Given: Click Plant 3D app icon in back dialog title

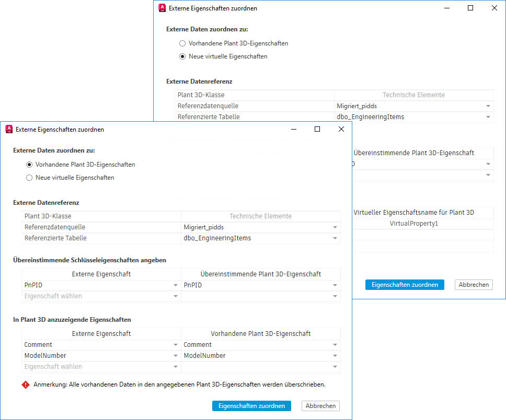Looking at the screenshot, I should click(162, 8).
